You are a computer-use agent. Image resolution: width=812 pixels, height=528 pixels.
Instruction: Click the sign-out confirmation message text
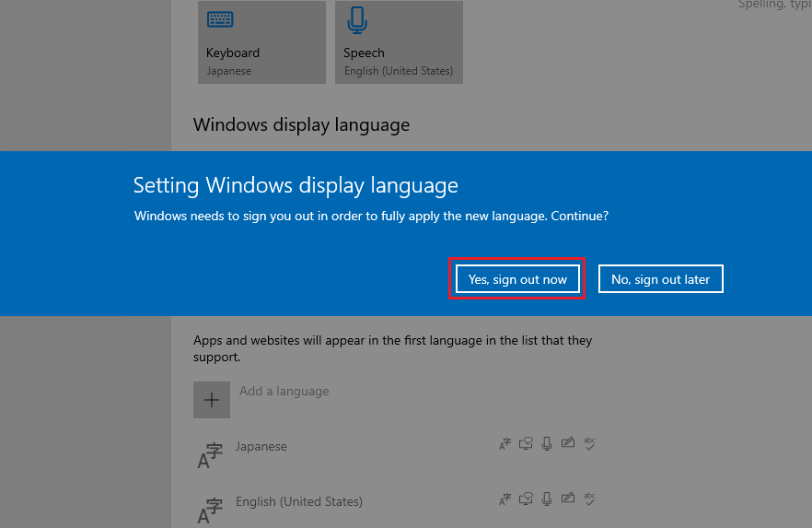[371, 216]
